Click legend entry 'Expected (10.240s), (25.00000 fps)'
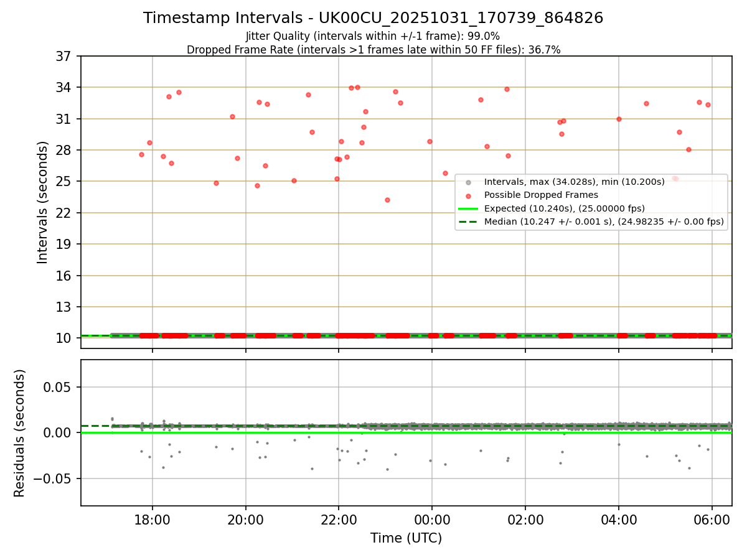 565,208
